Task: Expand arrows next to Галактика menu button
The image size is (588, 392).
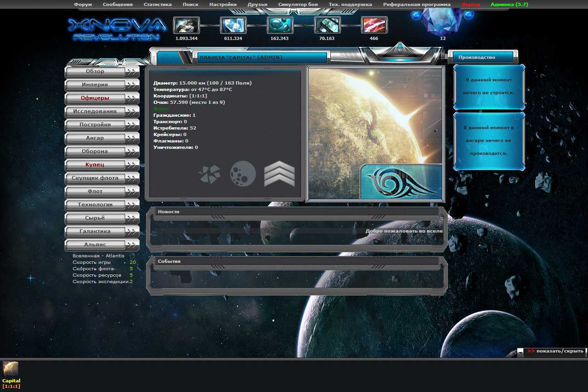Action: [x=132, y=232]
